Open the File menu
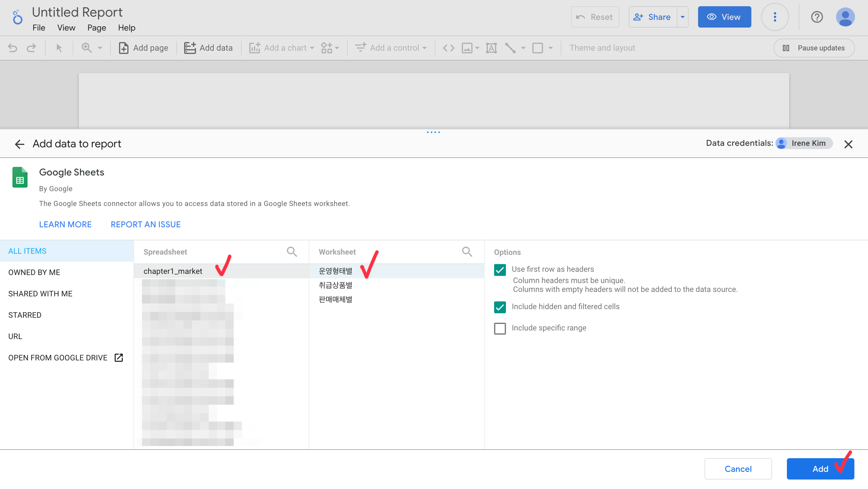The width and height of the screenshot is (868, 489). [x=39, y=28]
